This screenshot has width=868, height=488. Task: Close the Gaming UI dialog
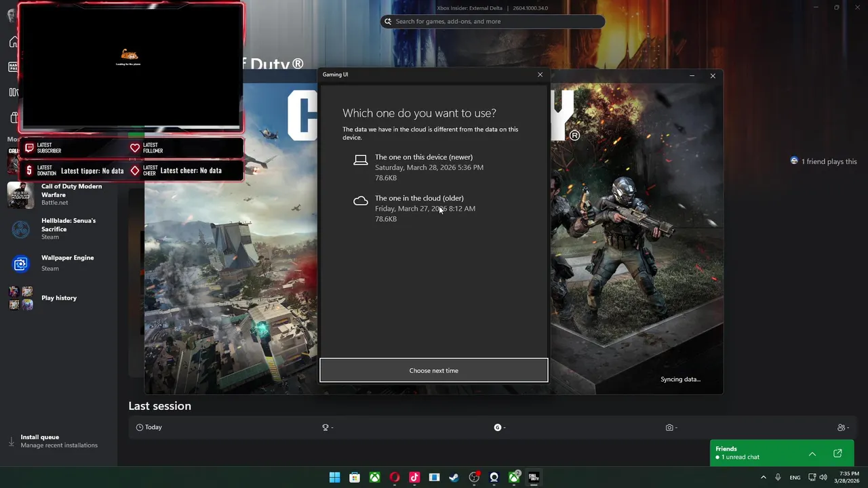click(540, 75)
